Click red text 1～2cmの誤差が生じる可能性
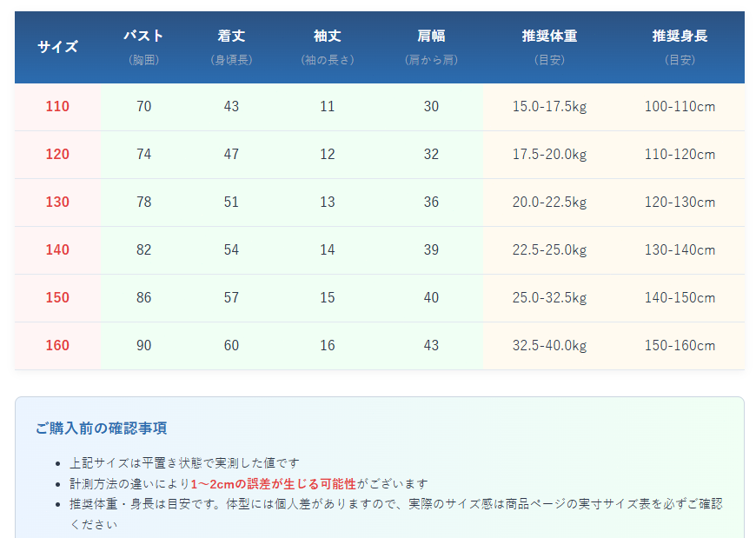Image resolution: width=756 pixels, height=538 pixels. (x=274, y=483)
